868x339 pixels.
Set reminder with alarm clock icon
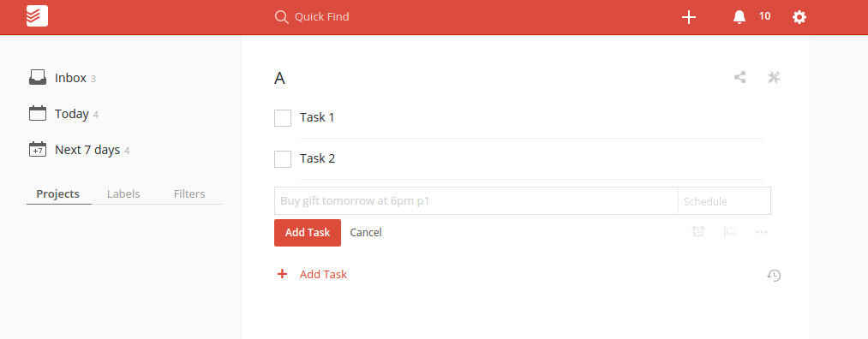(x=698, y=232)
